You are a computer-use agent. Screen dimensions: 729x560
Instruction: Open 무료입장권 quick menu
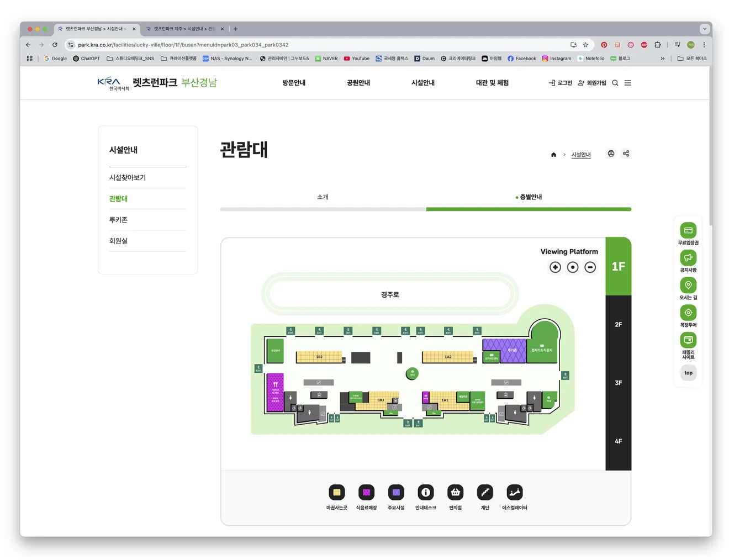(688, 234)
